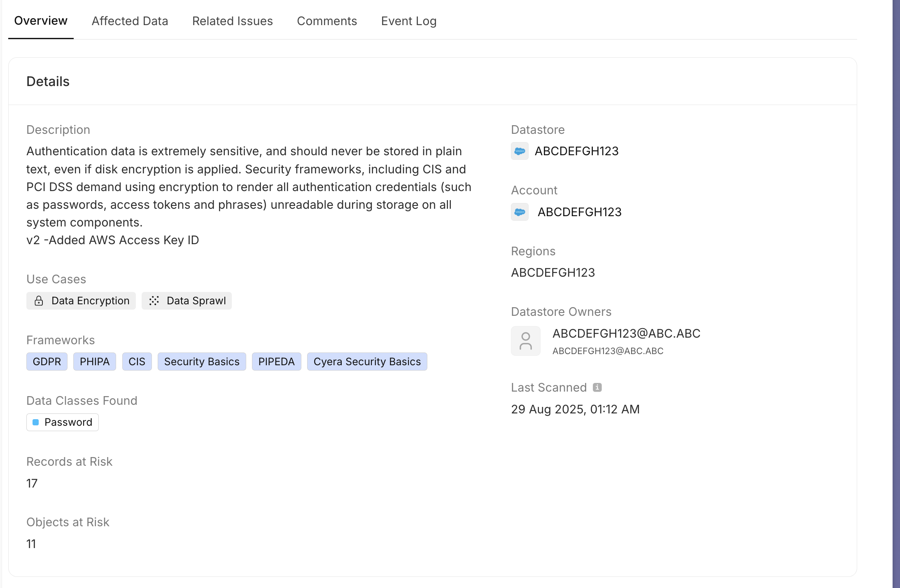Viewport: 900px width, 588px height.
Task: Open the Comments tab
Action: (x=326, y=21)
